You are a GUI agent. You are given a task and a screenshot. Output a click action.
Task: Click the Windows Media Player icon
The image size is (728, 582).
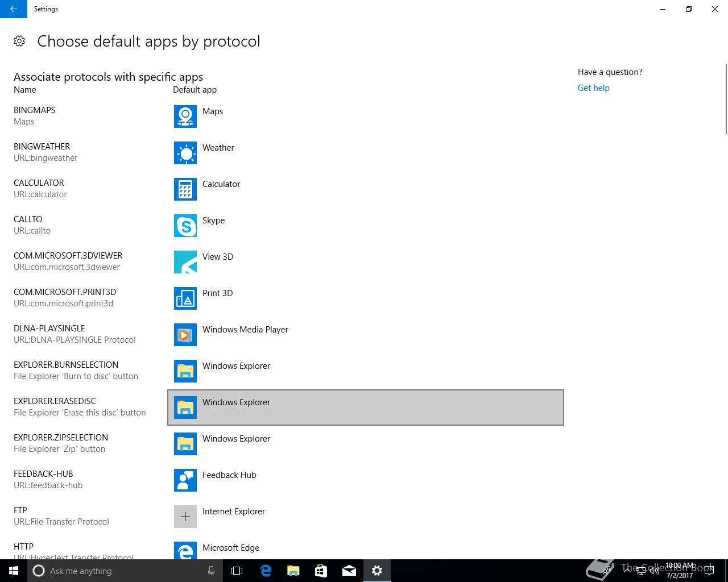pos(185,335)
